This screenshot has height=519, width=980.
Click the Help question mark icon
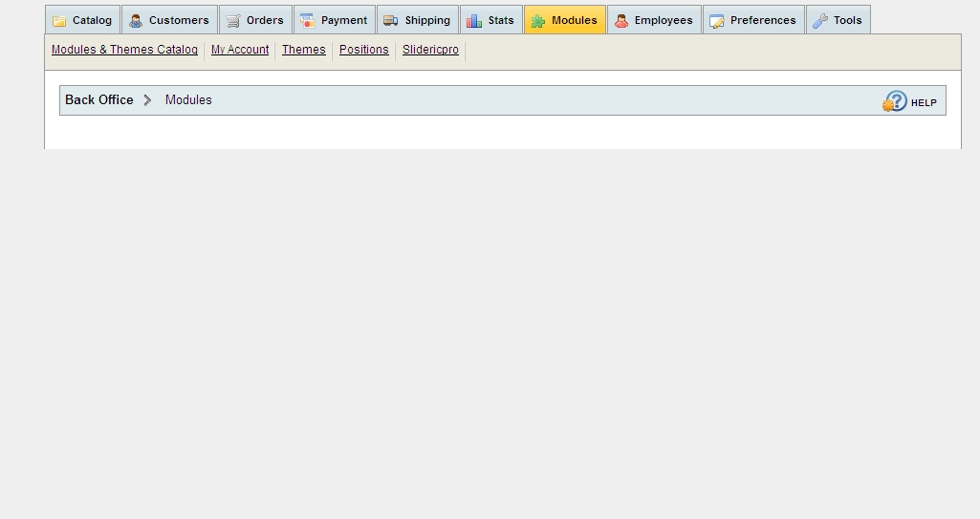894,101
